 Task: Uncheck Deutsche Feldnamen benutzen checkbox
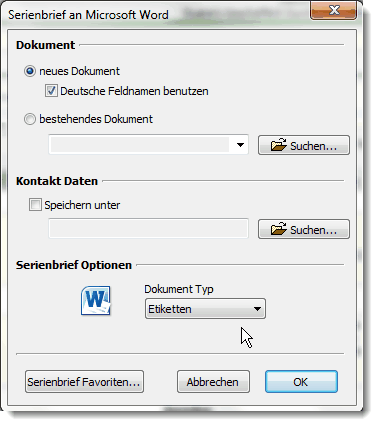tap(51, 91)
